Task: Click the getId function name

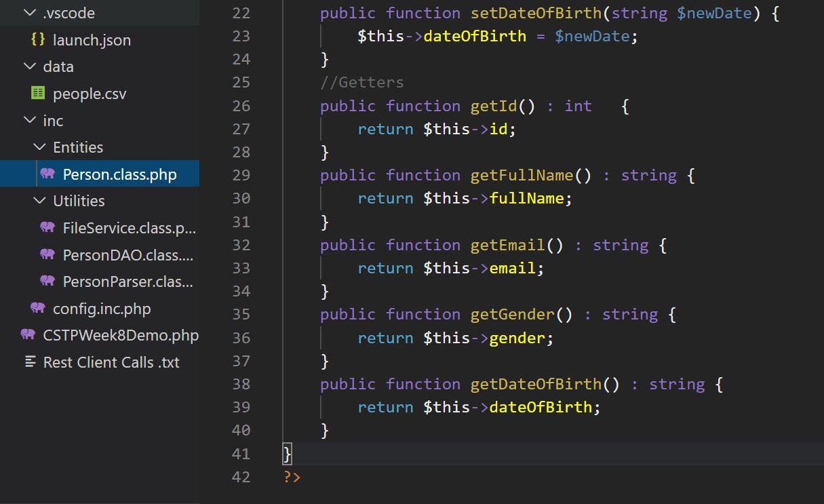Action: tap(494, 106)
